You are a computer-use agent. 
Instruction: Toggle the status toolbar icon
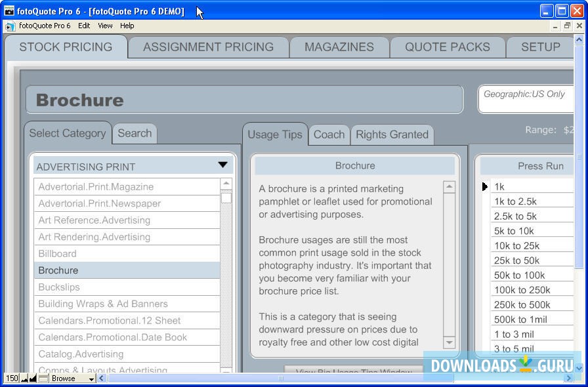[x=43, y=378]
